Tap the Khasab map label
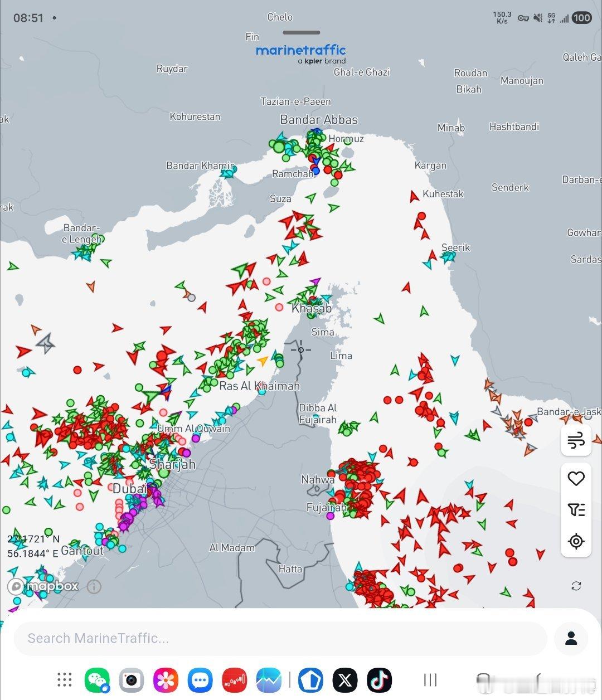Screen dimensions: 602x700 pyautogui.click(x=312, y=308)
